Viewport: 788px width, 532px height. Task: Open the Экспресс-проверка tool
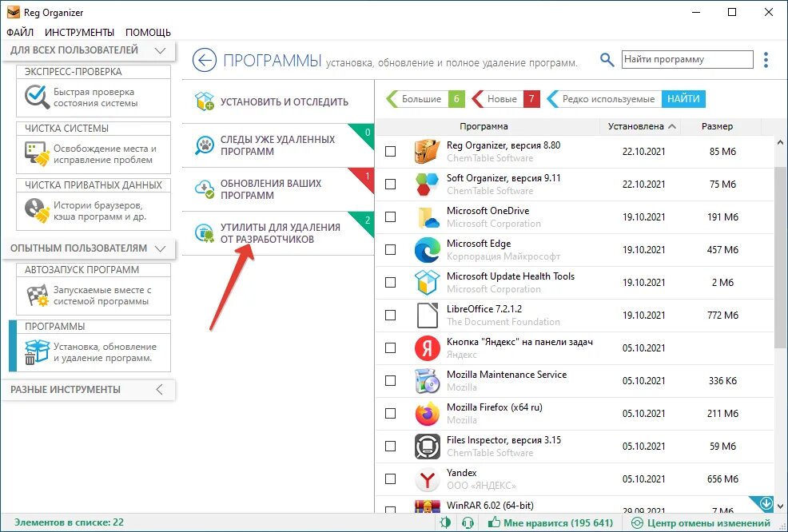(94, 91)
